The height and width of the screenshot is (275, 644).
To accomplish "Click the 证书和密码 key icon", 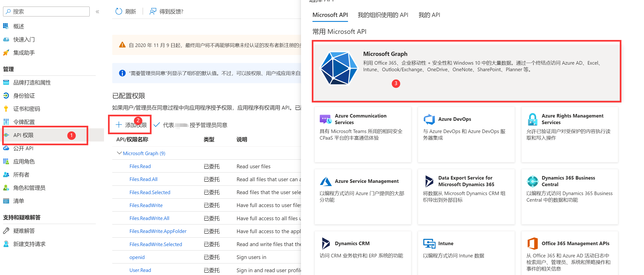I will (x=6, y=109).
